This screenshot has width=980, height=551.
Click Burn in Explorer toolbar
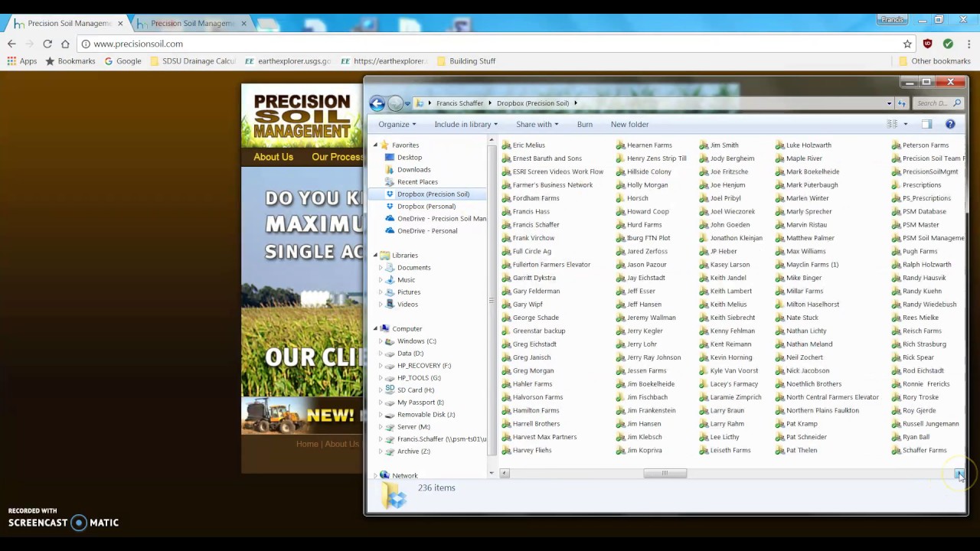coord(585,125)
